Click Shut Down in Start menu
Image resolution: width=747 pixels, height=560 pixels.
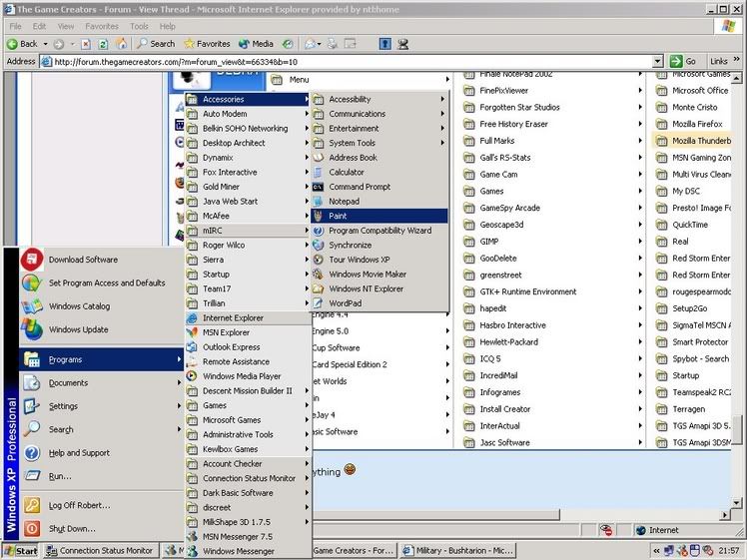click(102, 529)
